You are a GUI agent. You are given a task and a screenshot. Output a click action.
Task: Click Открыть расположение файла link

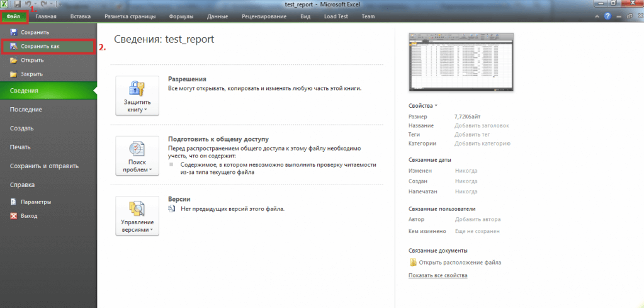coord(460,263)
